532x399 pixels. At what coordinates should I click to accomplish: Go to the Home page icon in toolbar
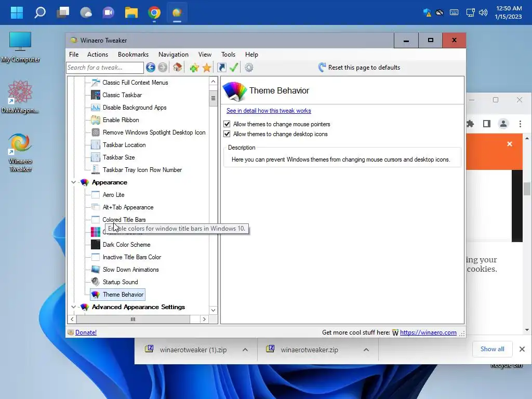pyautogui.click(x=178, y=67)
